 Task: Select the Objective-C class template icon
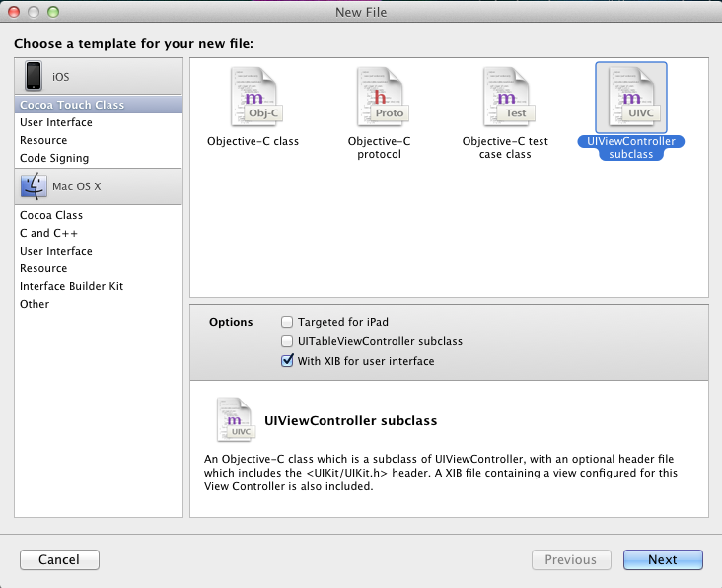(253, 97)
